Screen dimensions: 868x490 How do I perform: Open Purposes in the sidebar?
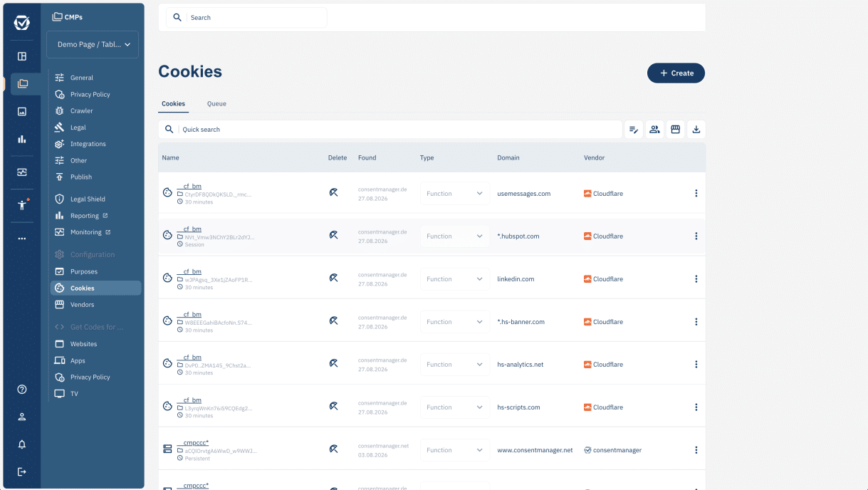(x=84, y=271)
